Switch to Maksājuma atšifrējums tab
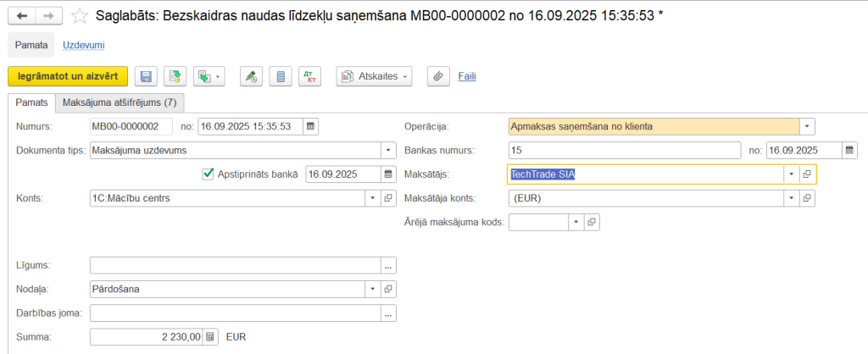The width and height of the screenshot is (868, 354). (x=120, y=102)
